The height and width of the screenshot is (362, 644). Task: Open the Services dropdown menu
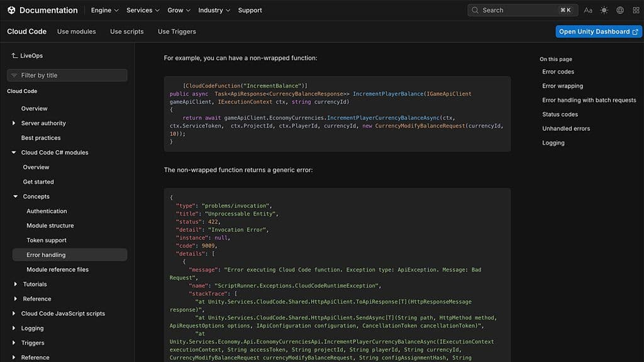pyautogui.click(x=140, y=10)
